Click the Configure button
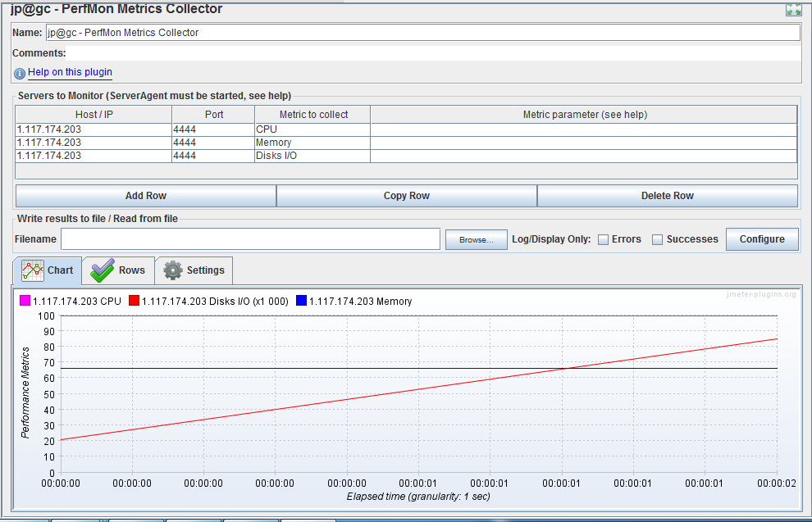 pos(762,239)
